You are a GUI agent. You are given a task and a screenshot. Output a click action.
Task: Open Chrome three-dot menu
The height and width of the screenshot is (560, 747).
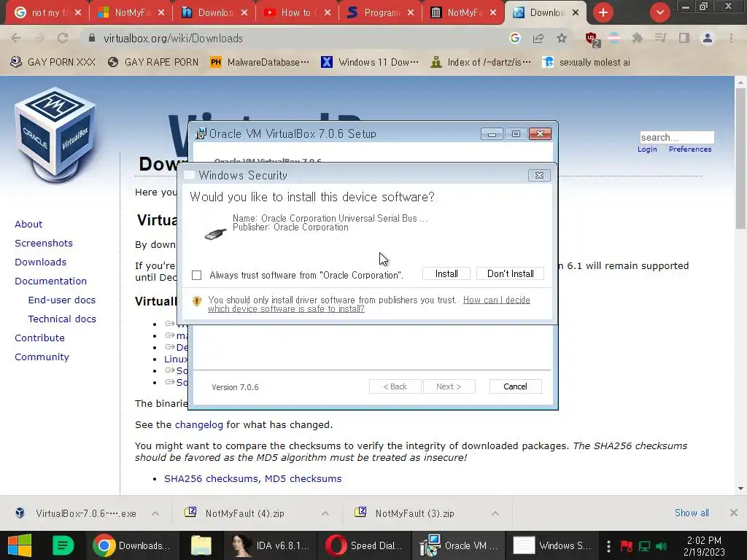click(731, 39)
